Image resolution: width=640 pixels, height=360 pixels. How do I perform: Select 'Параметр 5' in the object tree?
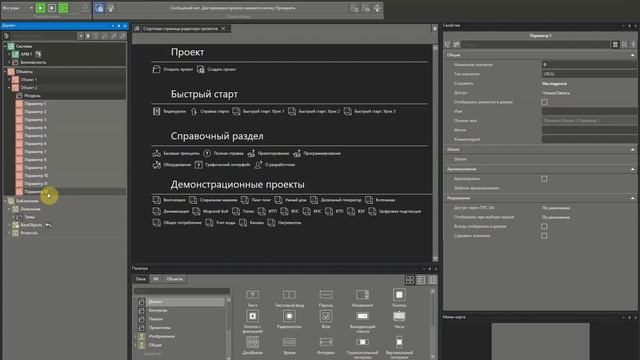[x=35, y=136]
